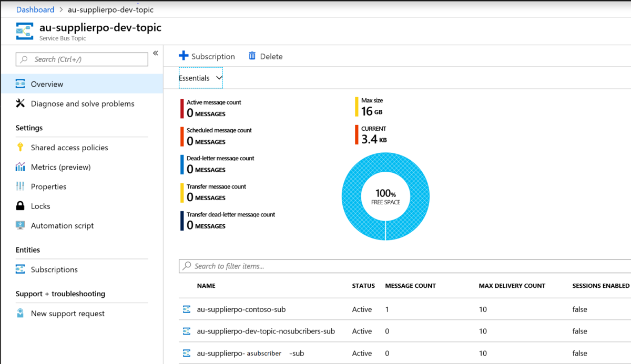Image resolution: width=631 pixels, height=364 pixels.
Task: Collapse the sidebar with the double chevron
Action: tap(155, 53)
